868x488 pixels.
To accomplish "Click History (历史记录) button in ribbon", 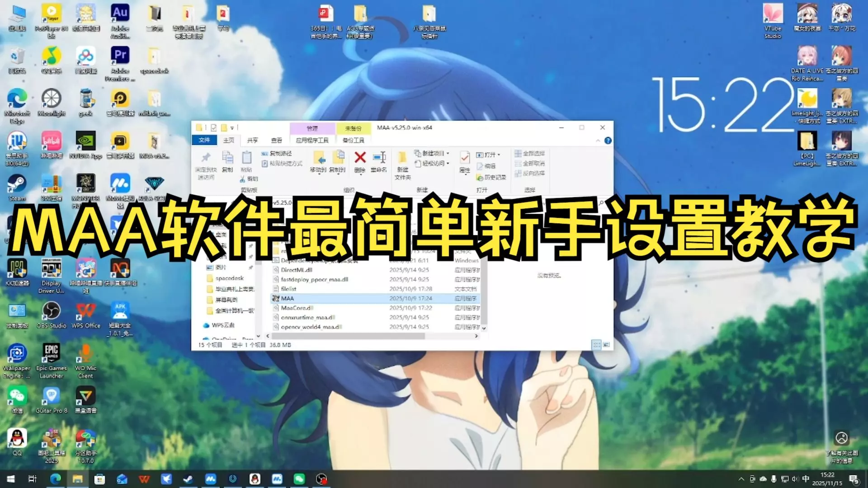I will click(x=491, y=178).
